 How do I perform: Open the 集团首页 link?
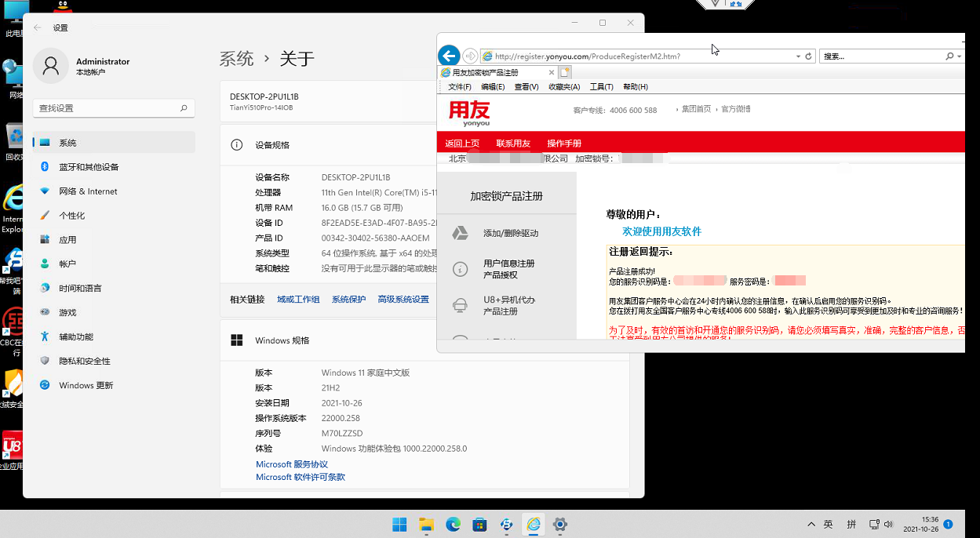(696, 109)
